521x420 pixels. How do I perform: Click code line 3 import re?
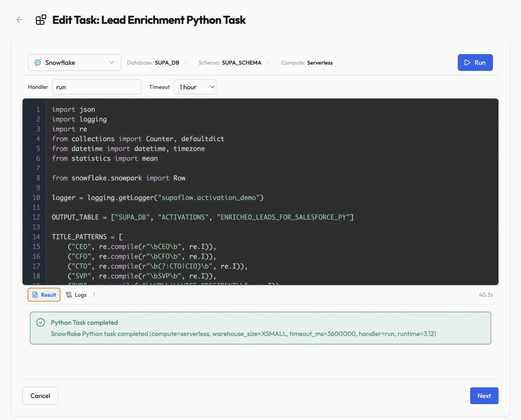coord(70,129)
